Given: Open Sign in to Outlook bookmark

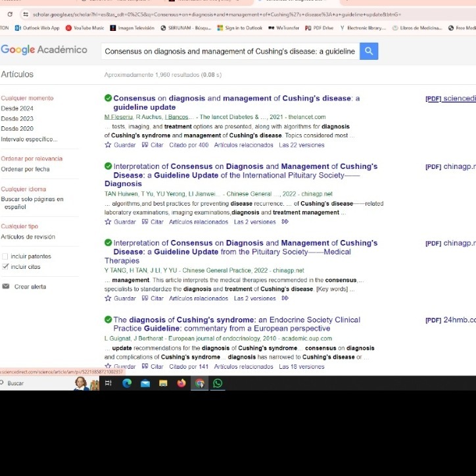Looking at the screenshot, I should tap(240, 28).
